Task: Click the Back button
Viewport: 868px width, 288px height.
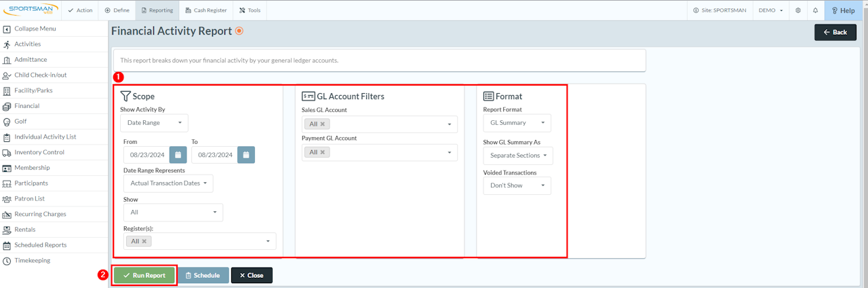Action: point(835,32)
